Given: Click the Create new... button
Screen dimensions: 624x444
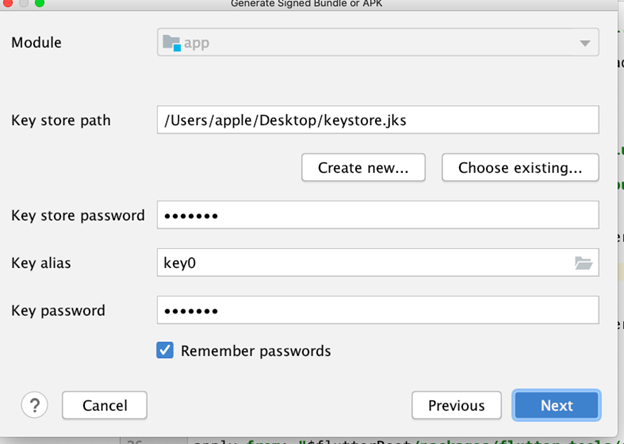Looking at the screenshot, I should coord(363,168).
